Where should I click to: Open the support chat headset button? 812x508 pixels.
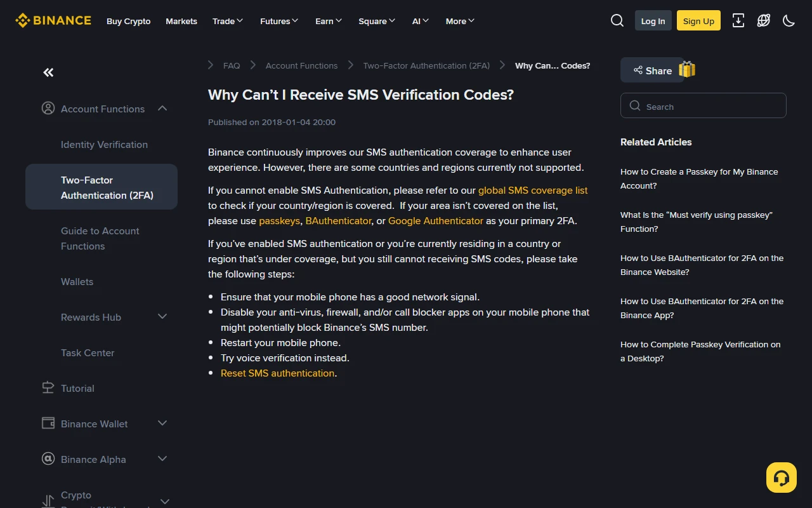point(782,478)
